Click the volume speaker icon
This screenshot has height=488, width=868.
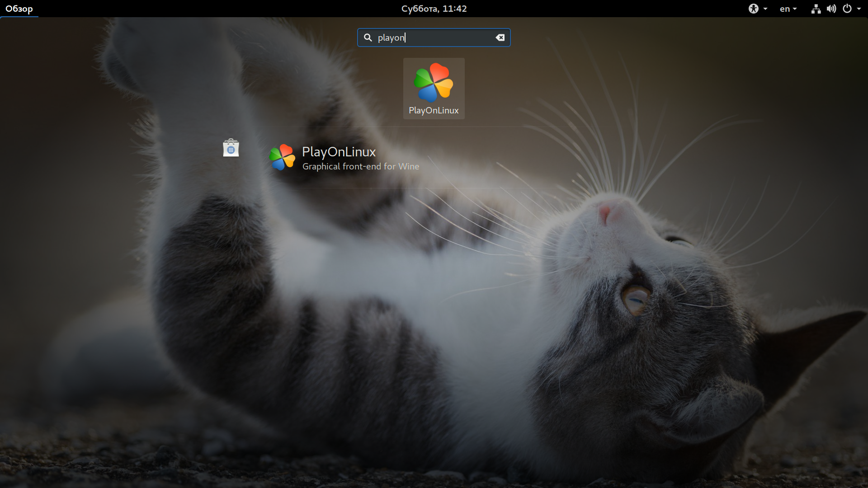coord(831,9)
